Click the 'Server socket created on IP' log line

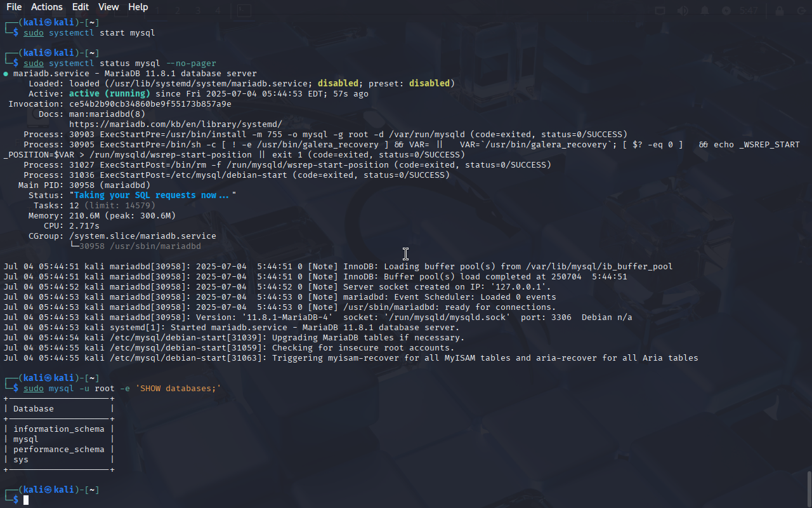pyautogui.click(x=277, y=287)
